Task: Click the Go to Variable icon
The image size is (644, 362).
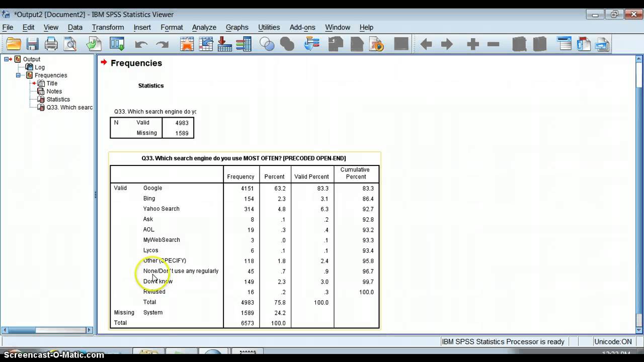Action: tap(225, 44)
